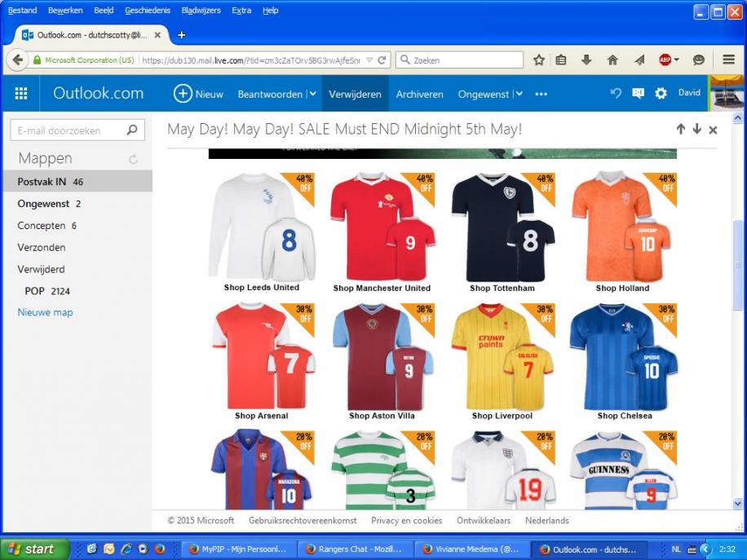Expand the Ongewenst dropdown arrow
747x560 pixels.
click(x=518, y=94)
